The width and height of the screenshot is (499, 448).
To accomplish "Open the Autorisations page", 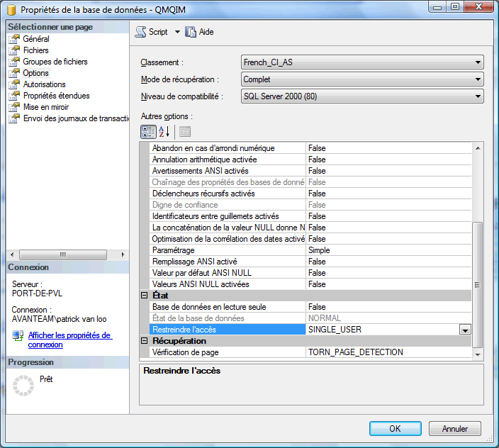I will [44, 84].
